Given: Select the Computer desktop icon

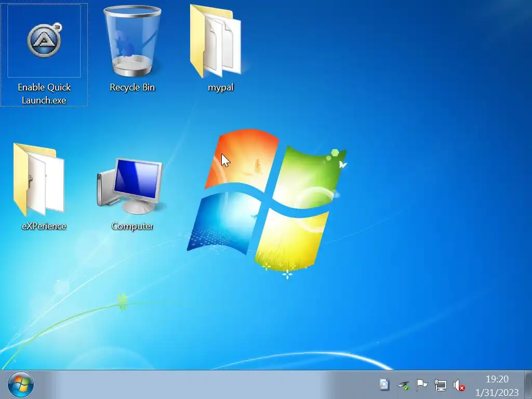Looking at the screenshot, I should click(x=130, y=186).
